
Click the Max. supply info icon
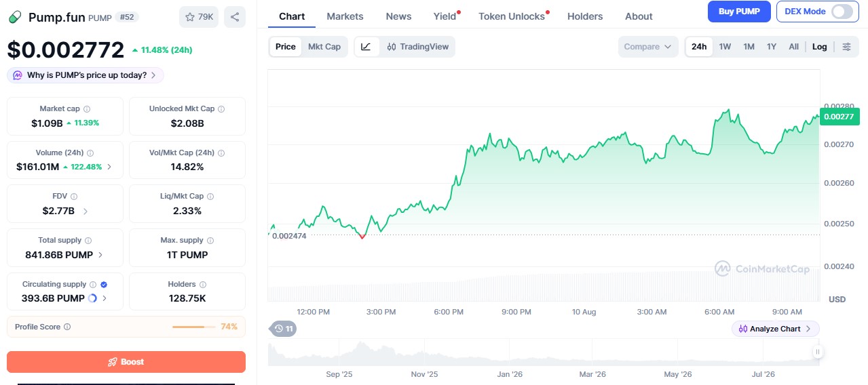click(x=210, y=240)
